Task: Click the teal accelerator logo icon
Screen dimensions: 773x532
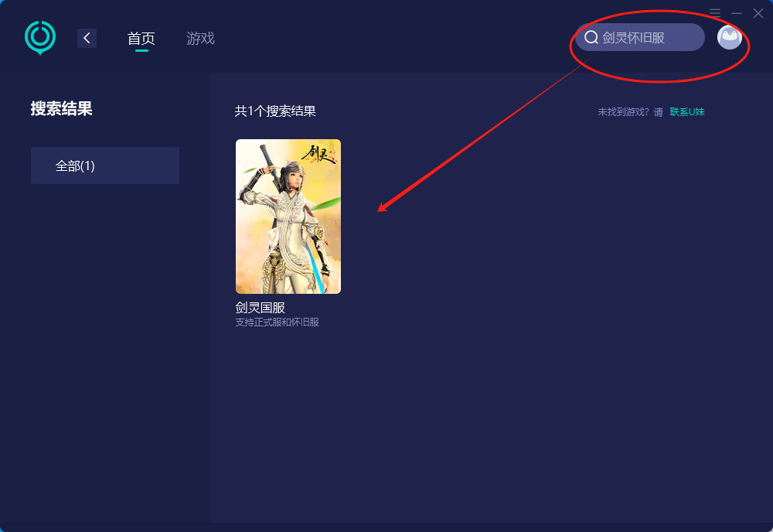Action: [40, 37]
